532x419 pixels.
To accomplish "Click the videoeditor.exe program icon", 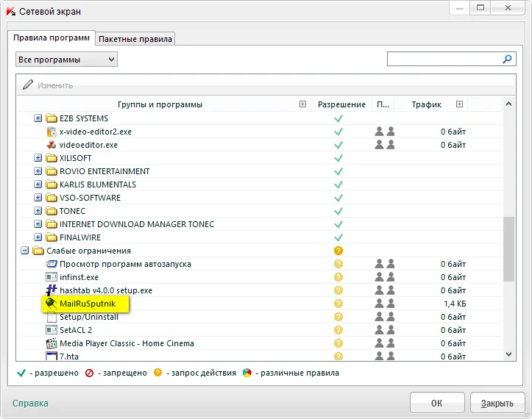I will coord(52,145).
